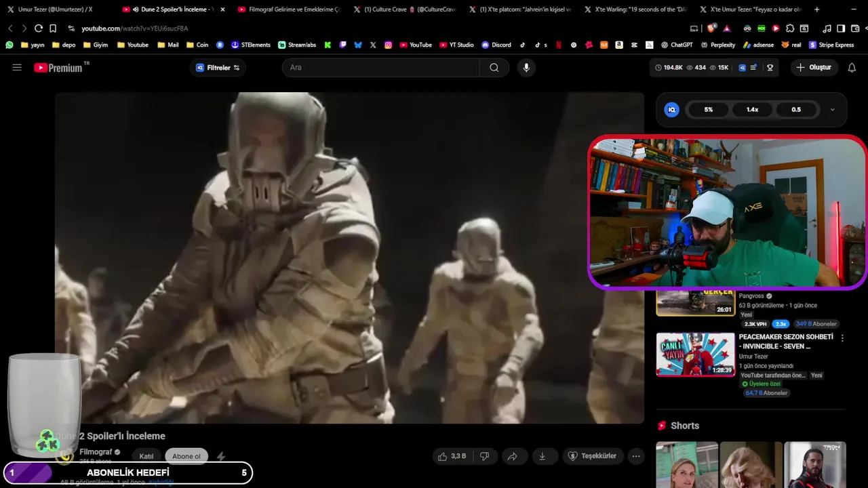Subscribe with Abone ol button

coord(186,456)
